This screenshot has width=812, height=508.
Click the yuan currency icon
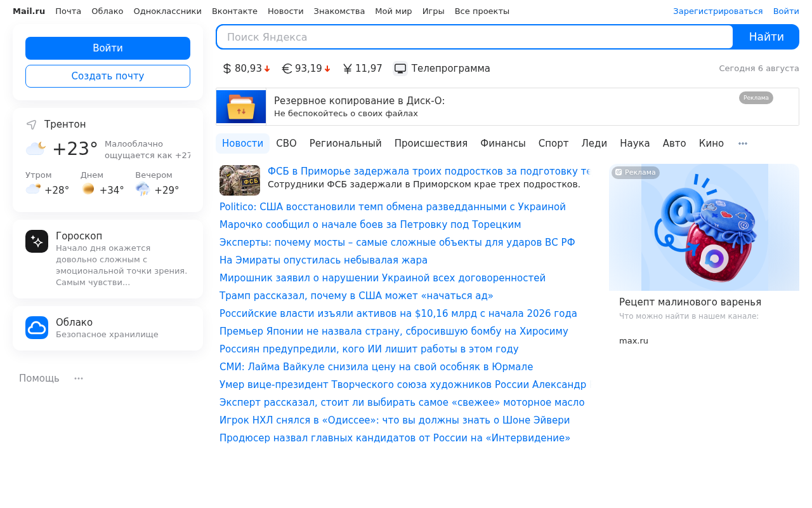pyautogui.click(x=348, y=69)
